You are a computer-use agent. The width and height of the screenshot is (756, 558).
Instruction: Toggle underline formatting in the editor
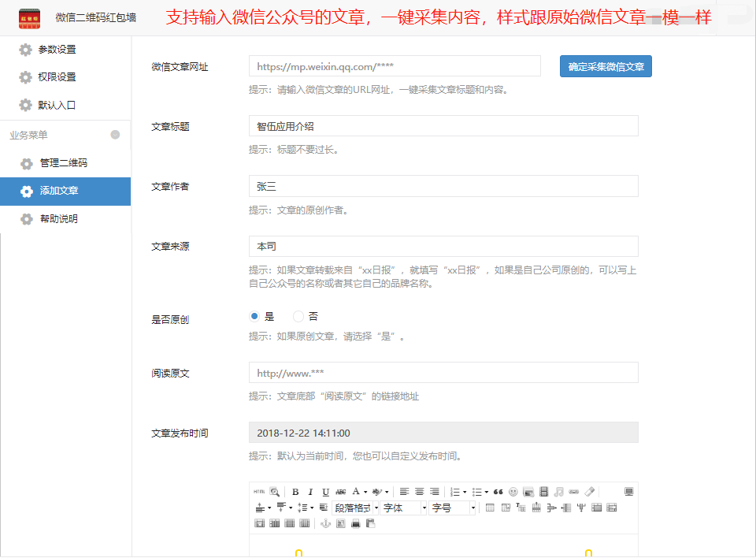pos(326,492)
